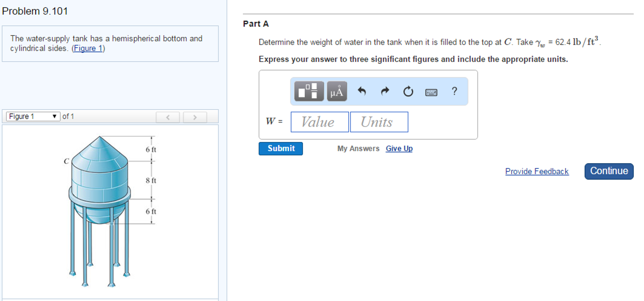644x301 pixels.
Task: Undo last answer entry
Action: click(x=362, y=91)
